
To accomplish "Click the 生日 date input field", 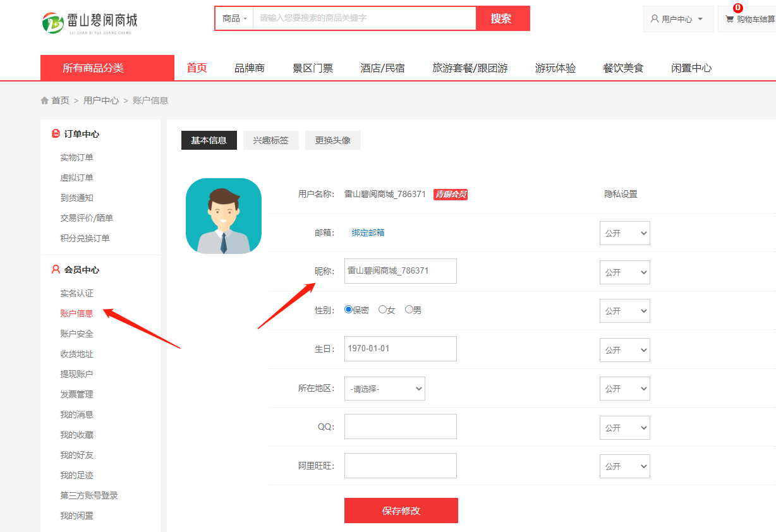I will [x=400, y=349].
